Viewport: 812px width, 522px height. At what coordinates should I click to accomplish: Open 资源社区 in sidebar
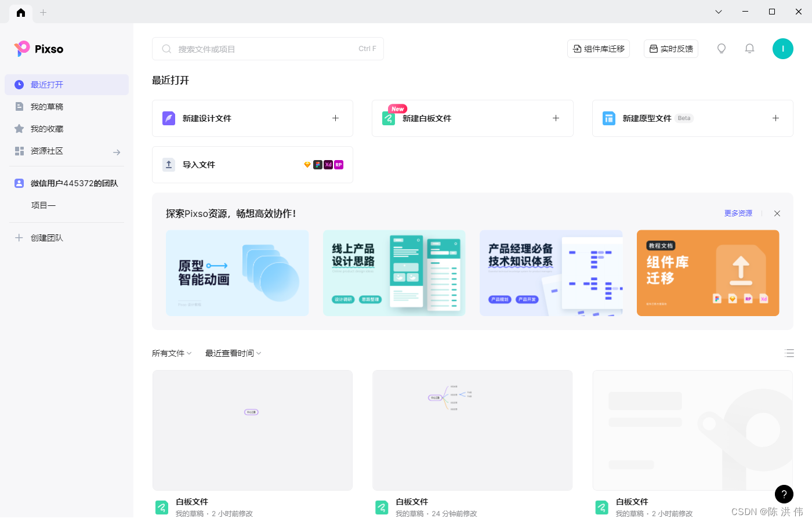67,151
